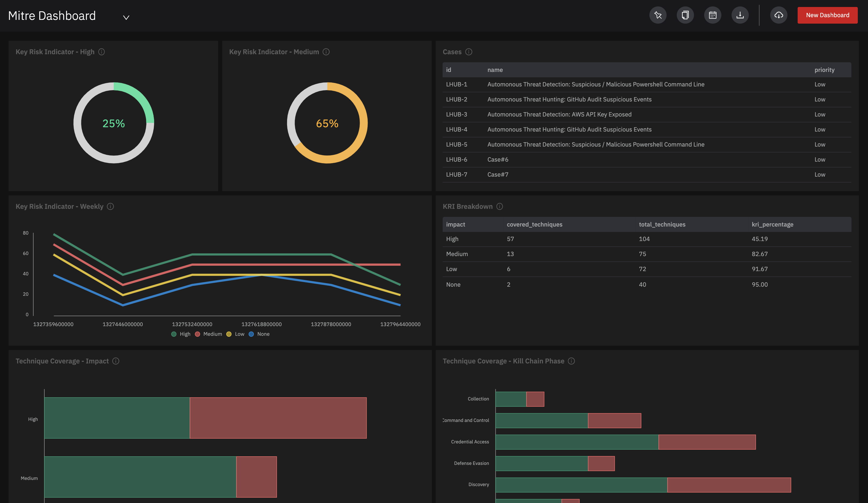
Task: Click the unpin dashboard icon
Action: (657, 15)
